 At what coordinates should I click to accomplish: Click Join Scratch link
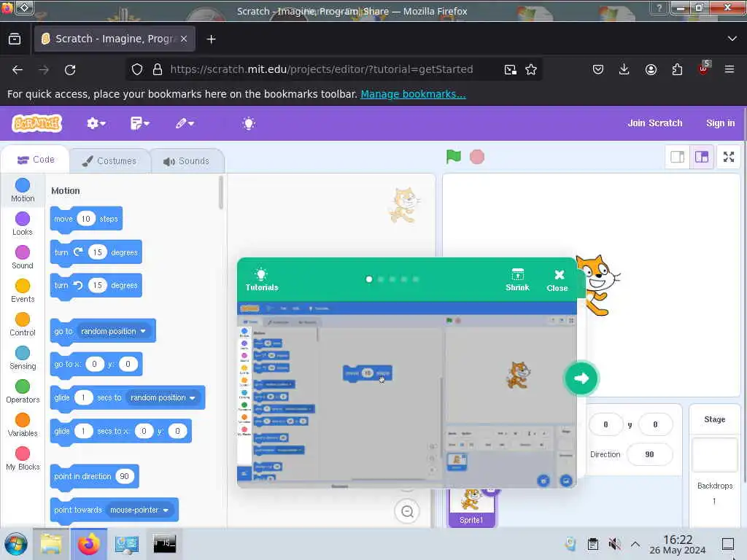(654, 122)
